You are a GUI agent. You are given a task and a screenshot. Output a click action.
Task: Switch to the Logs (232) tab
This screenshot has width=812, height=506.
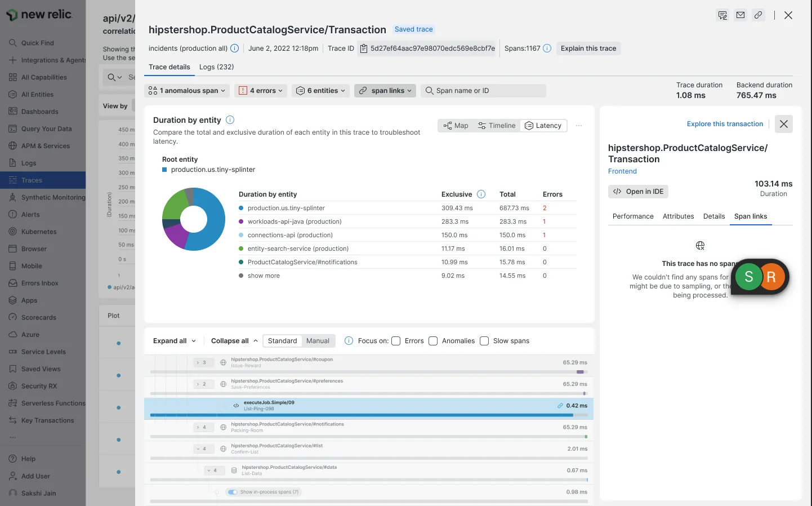[216, 67]
